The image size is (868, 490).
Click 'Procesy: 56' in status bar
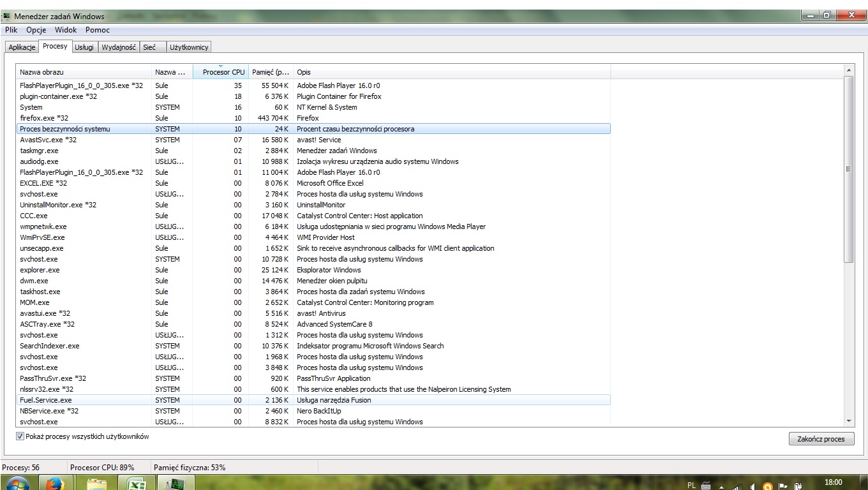[20, 468]
